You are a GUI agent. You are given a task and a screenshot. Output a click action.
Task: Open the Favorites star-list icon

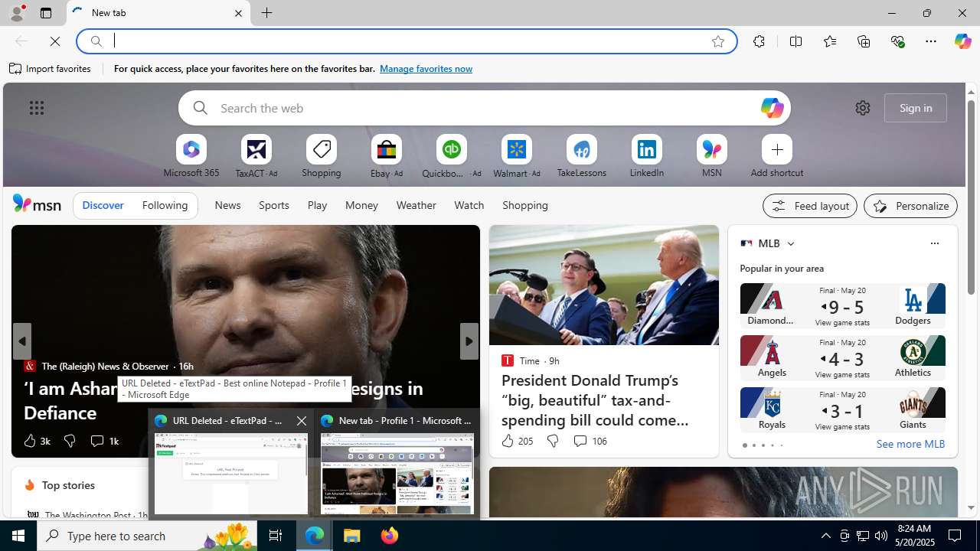829,41
